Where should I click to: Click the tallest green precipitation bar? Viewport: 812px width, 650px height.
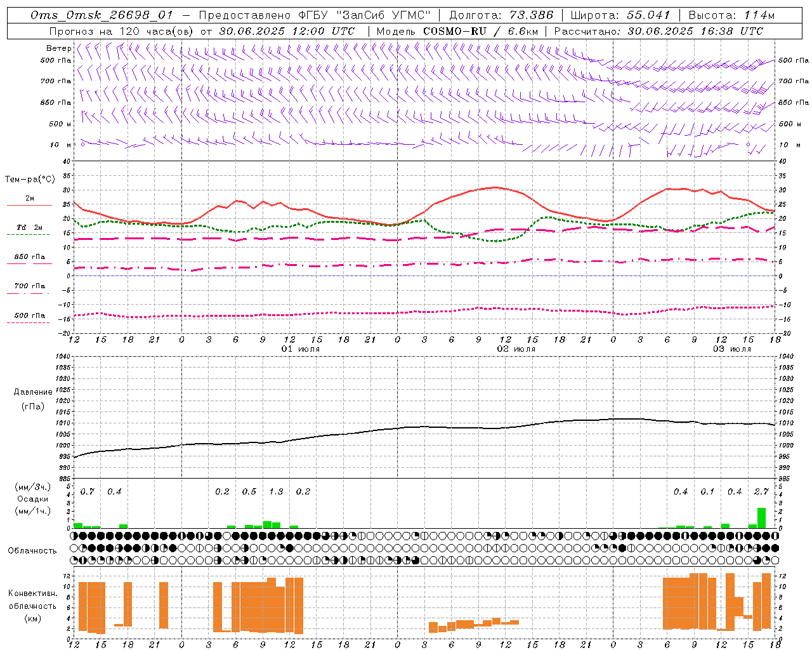point(761,518)
